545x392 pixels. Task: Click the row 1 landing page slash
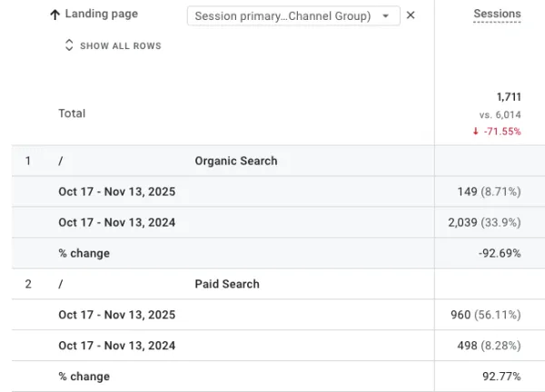[61, 161]
